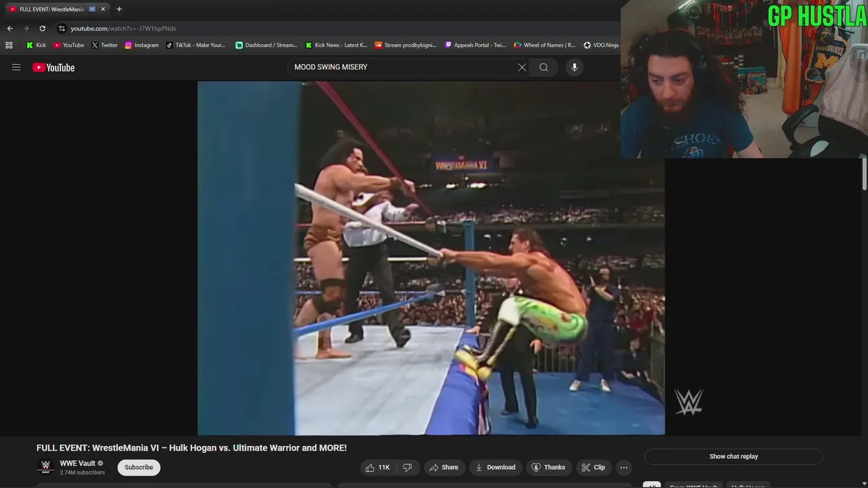868x488 pixels.
Task: Click the tab's media playing indicator icon
Action: [92, 9]
